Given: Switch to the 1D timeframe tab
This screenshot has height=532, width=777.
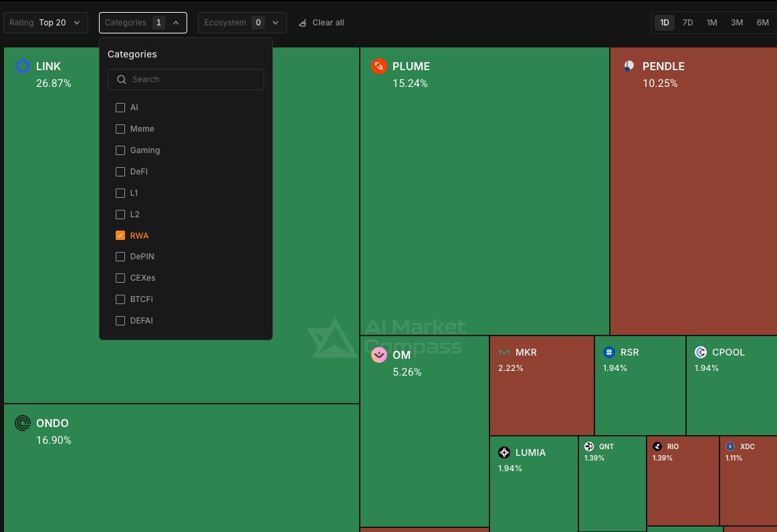Looking at the screenshot, I should 665,23.
